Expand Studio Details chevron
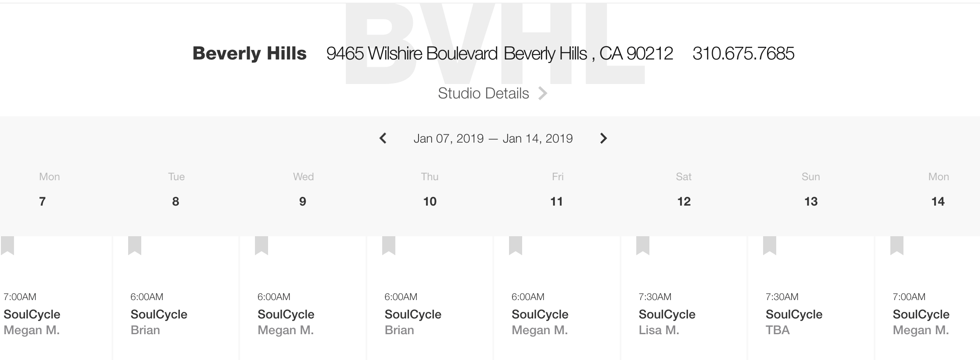The height and width of the screenshot is (360, 980). (x=543, y=93)
